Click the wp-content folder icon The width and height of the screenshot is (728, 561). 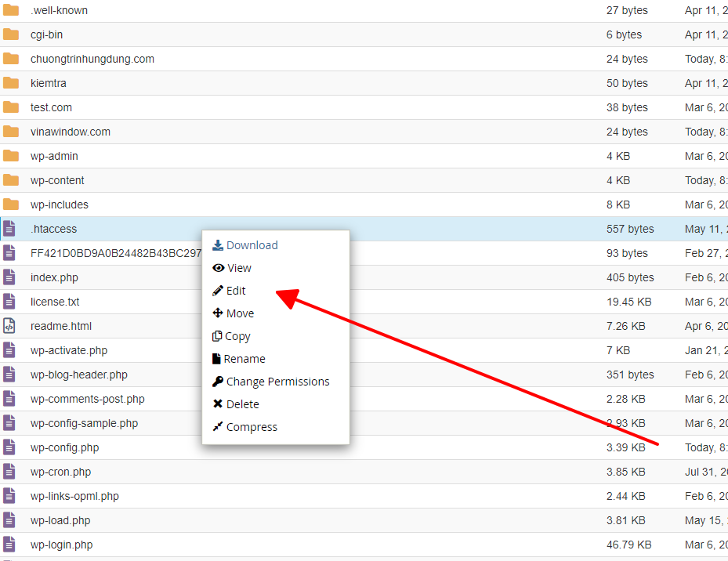coord(11,180)
